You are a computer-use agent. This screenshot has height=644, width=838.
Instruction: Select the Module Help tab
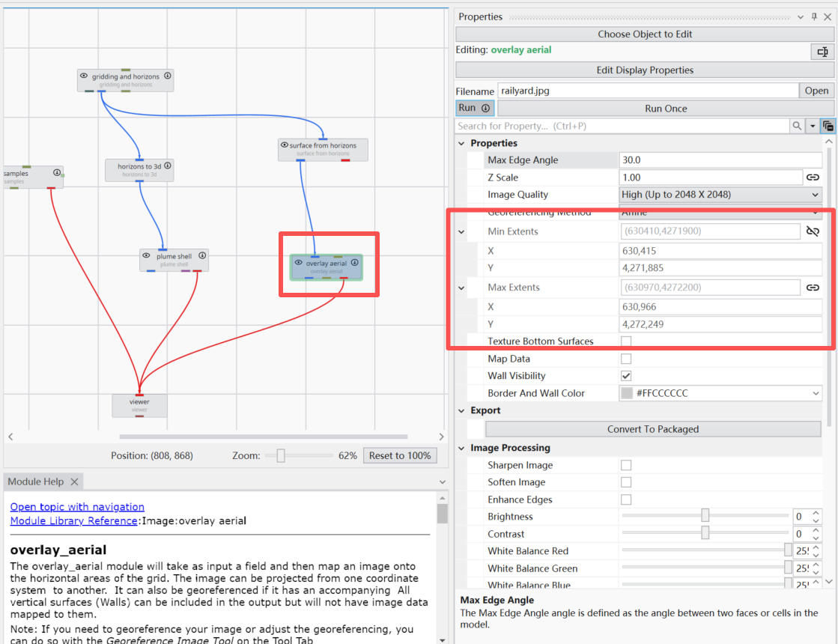click(36, 482)
